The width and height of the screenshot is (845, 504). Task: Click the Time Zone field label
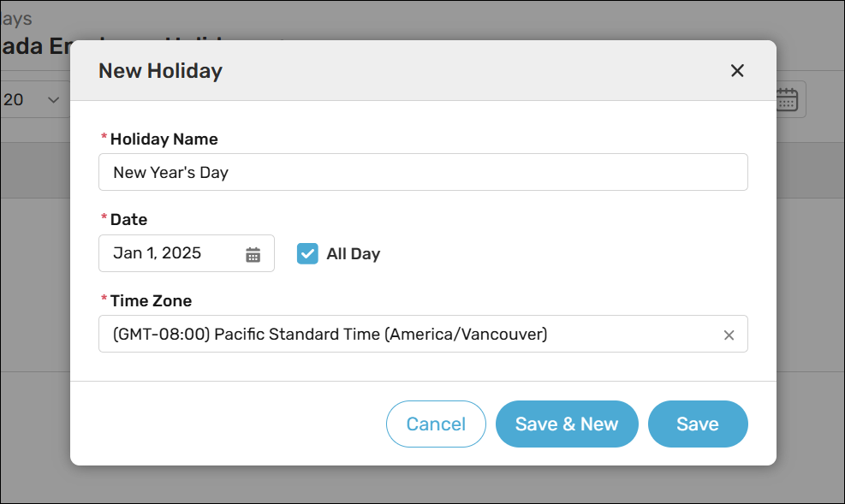point(151,301)
